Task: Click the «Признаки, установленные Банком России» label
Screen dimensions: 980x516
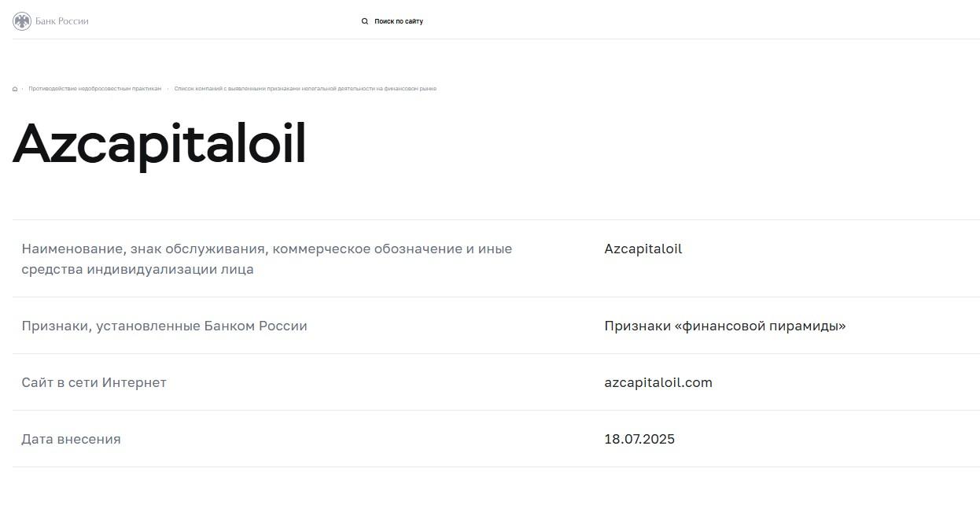Action: tap(164, 326)
